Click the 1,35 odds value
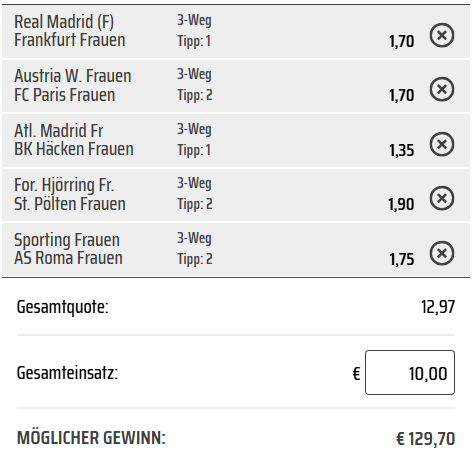475x463 pixels. tap(402, 150)
